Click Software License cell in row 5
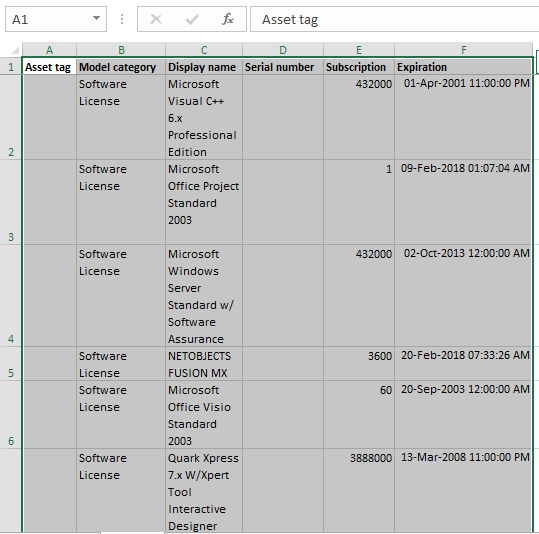Screen dimensions: 539x534 (121, 364)
